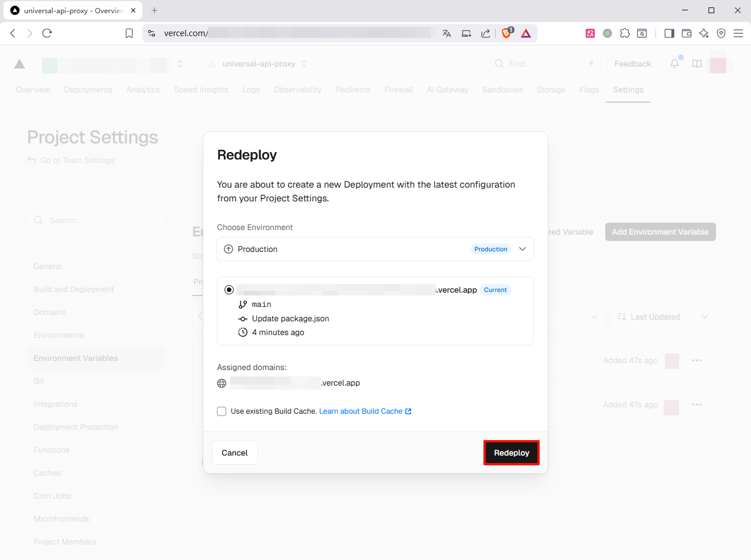Screen dimensions: 751x560
Task: Expand the Choose Environment dropdown
Action: click(375, 249)
